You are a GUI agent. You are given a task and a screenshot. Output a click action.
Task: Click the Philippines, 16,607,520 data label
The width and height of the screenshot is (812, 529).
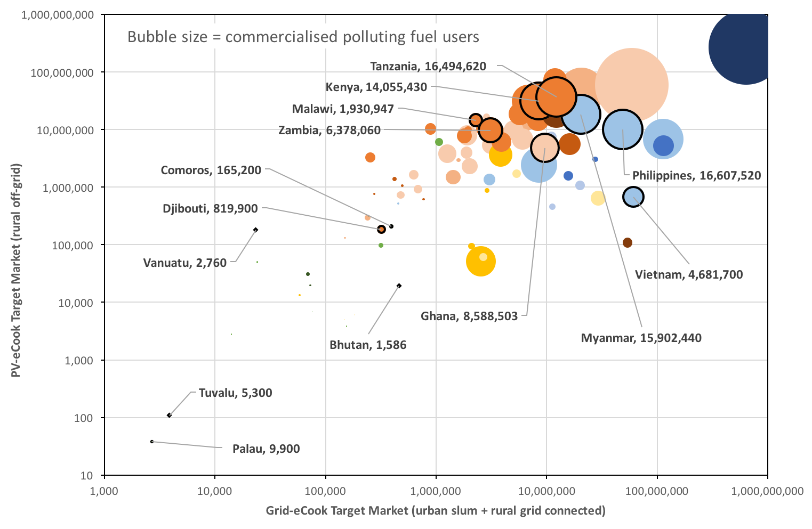pos(696,176)
